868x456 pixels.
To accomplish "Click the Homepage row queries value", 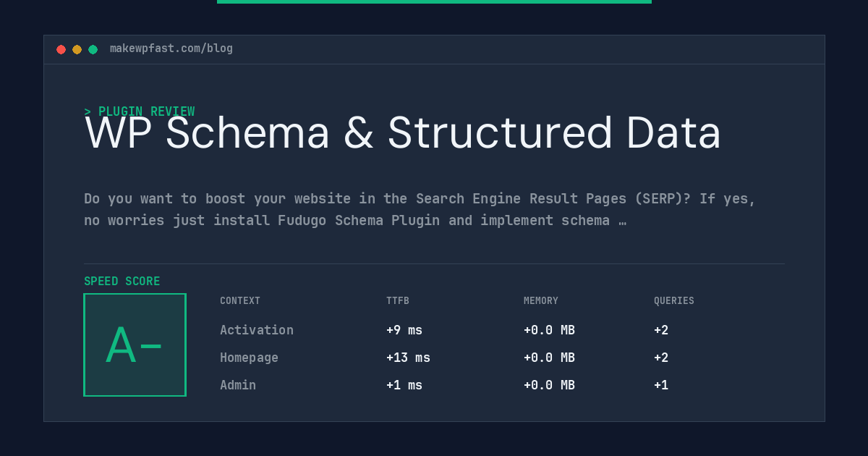I will click(661, 358).
